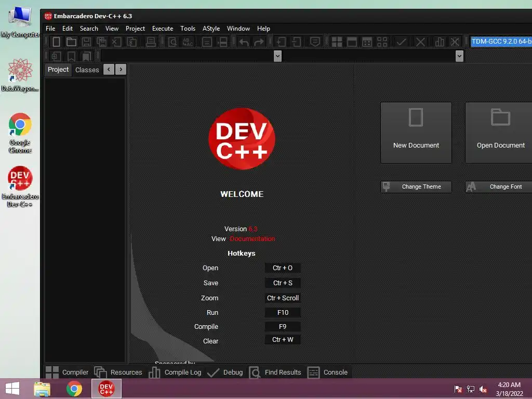Click the Google Chrome desktop shortcut
Image resolution: width=532 pixels, height=399 pixels.
tap(20, 132)
